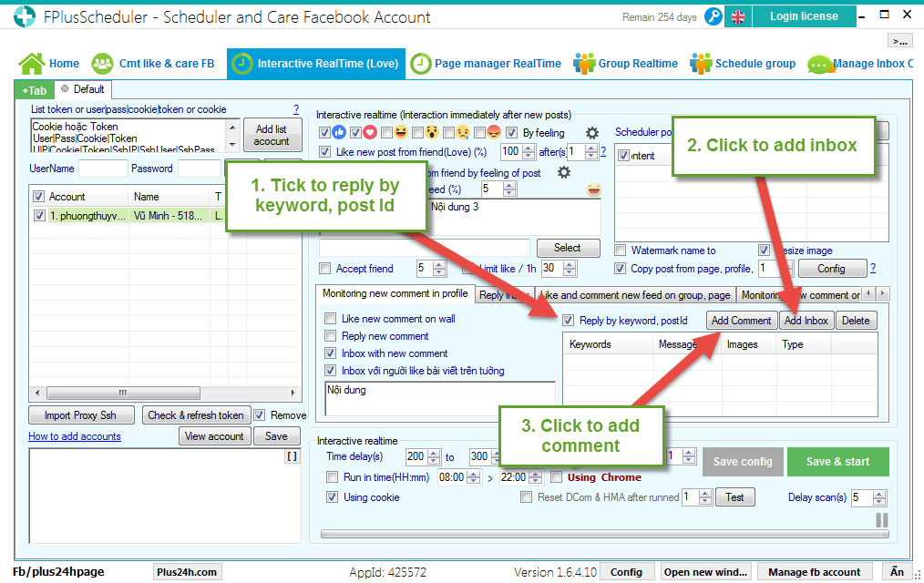Screen dimensions: 924x583
Task: Click the red heart Love reaction icon
Action: [x=370, y=132]
